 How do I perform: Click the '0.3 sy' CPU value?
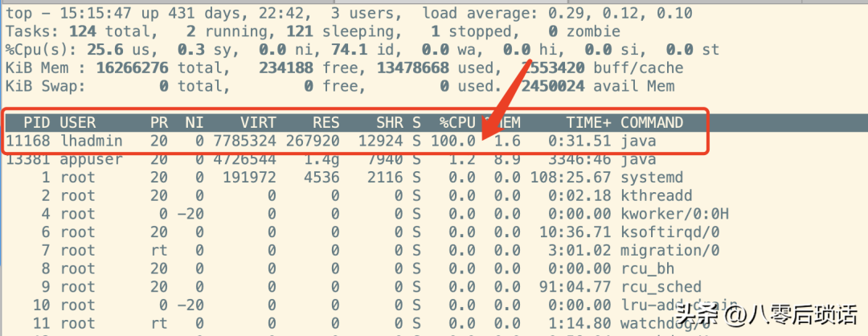point(203,49)
